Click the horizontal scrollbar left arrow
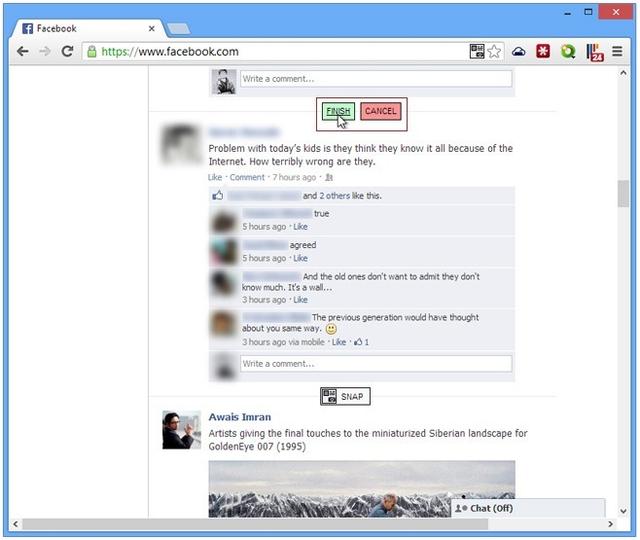 click(16, 524)
